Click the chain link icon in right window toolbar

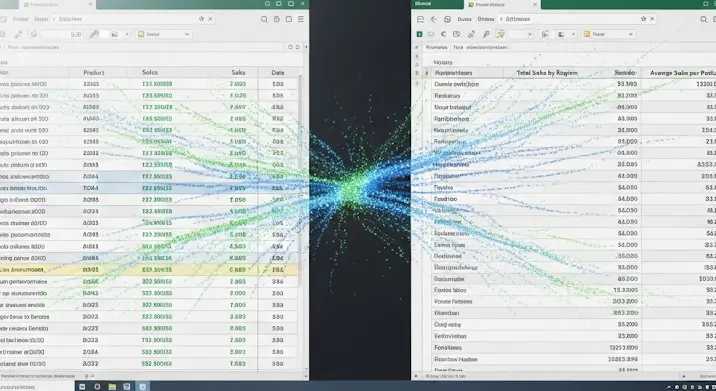click(x=471, y=34)
